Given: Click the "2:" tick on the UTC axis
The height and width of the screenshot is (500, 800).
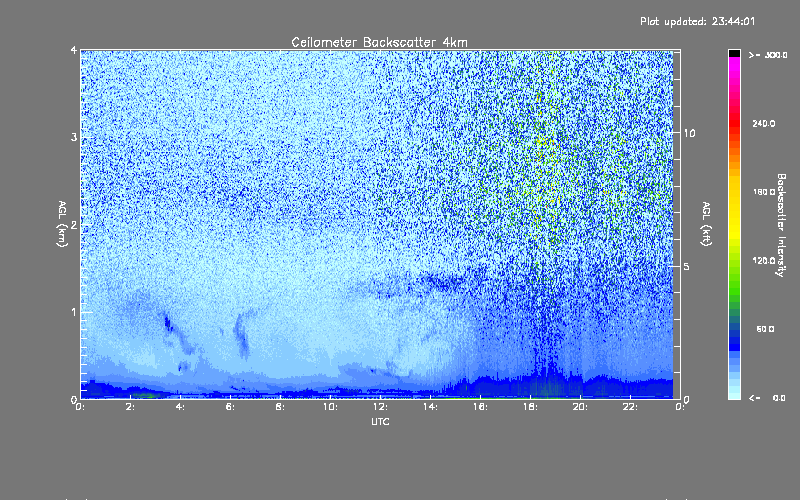Looking at the screenshot, I should click(x=130, y=407).
